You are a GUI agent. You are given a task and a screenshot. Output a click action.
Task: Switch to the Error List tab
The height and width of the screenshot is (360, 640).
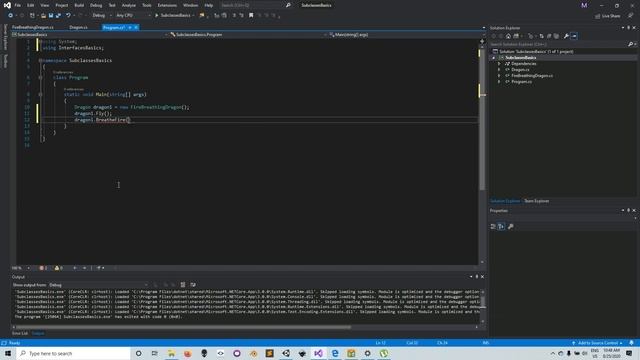[20, 333]
